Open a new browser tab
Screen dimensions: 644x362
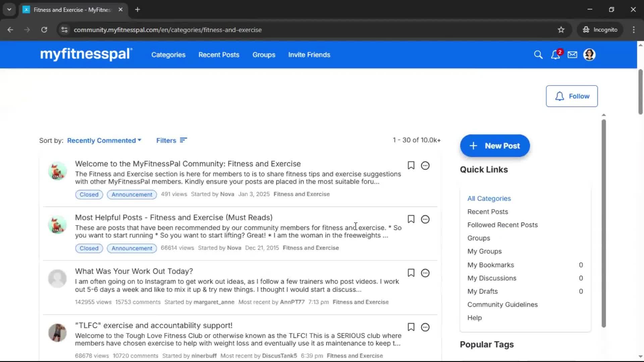(x=137, y=9)
